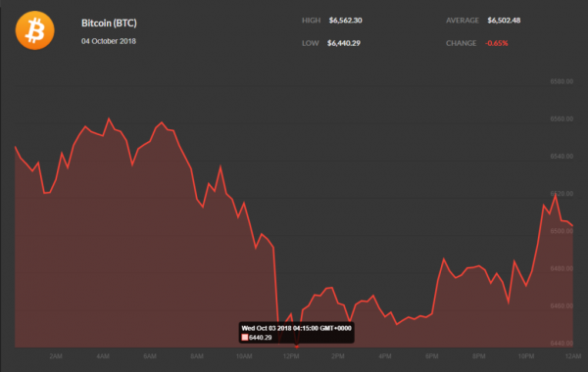The width and height of the screenshot is (588, 372).
Task: Click the tooltip price 6440.29
Action: coord(261,338)
